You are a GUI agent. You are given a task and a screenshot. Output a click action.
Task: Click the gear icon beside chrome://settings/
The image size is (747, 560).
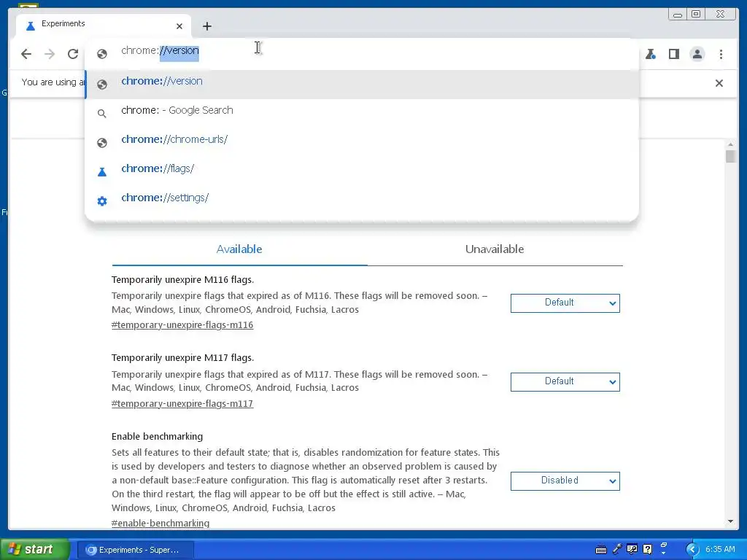(102, 201)
